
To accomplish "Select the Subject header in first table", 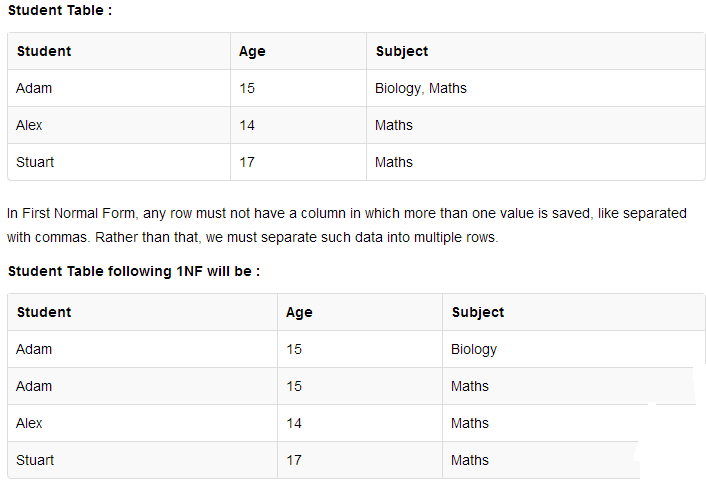I will [x=402, y=51].
